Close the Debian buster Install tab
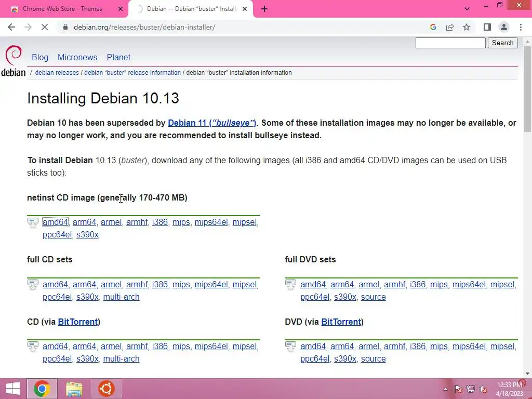The width and height of the screenshot is (532, 399). [x=245, y=9]
